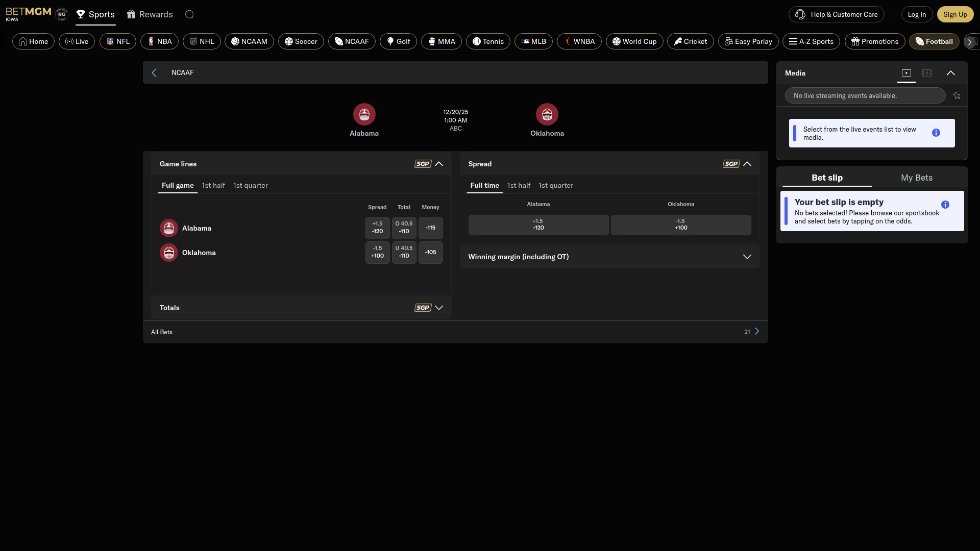Open the NFL nav pill

(x=118, y=41)
